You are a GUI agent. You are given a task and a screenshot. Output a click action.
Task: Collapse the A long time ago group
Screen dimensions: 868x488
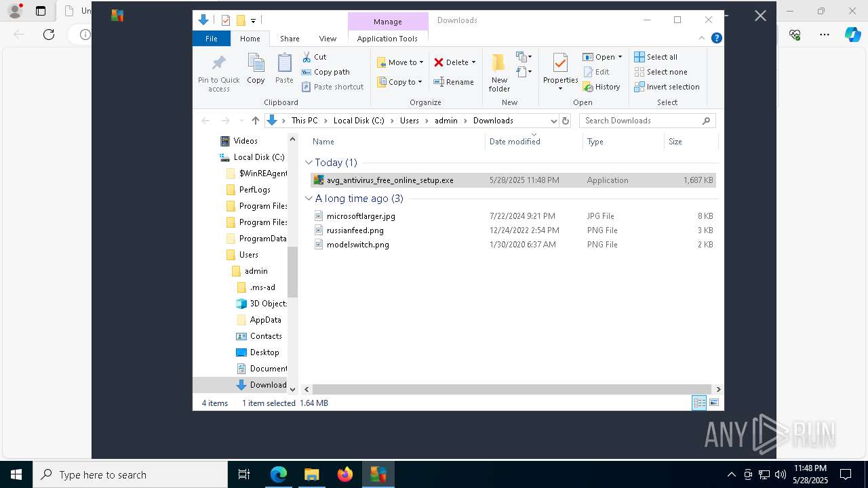[x=309, y=199]
